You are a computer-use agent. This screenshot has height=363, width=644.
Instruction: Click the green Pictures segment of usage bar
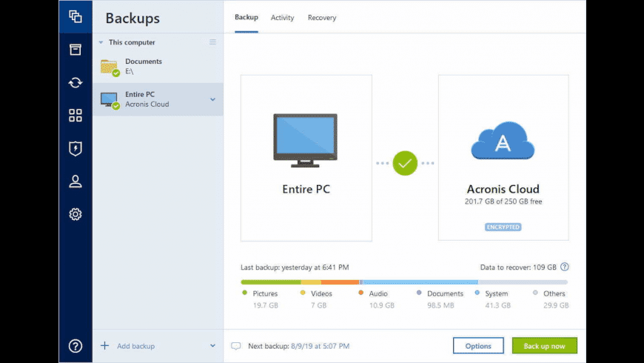[x=271, y=282]
